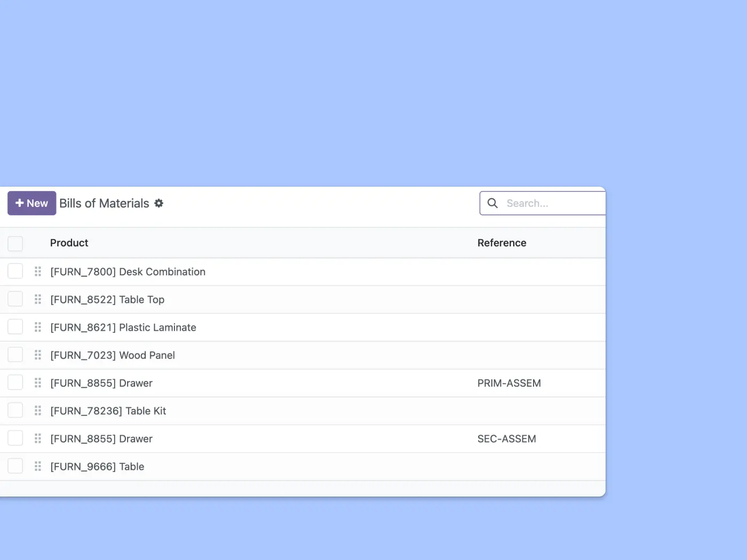Viewport: 747px width, 560px height.
Task: Click the PRIM-ASSEM reference cell
Action: pyautogui.click(x=509, y=383)
